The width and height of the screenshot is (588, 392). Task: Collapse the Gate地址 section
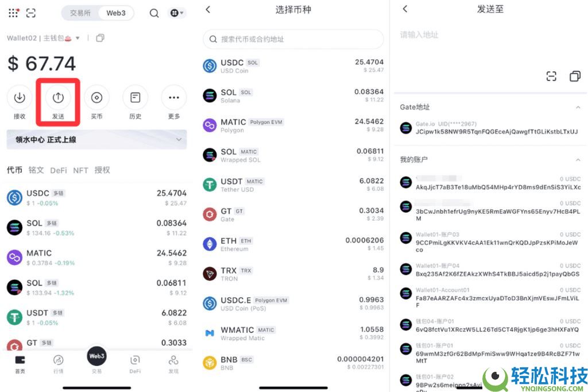click(578, 107)
